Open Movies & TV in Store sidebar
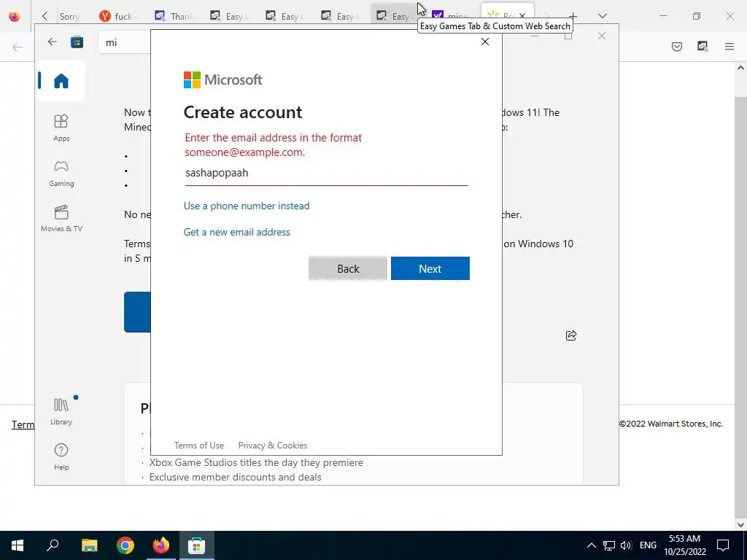Viewport: 747px width, 560px height. [x=61, y=218]
